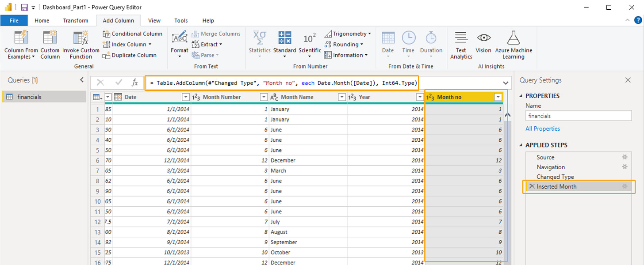Open Text Analytics
644x265 pixels.
pyautogui.click(x=461, y=45)
